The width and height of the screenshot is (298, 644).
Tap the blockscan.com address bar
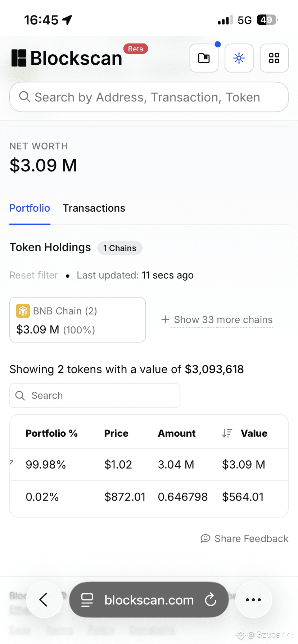tap(149, 599)
